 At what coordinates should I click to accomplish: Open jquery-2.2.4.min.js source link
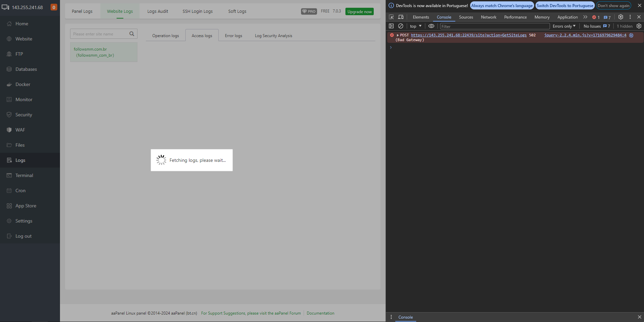click(585, 35)
